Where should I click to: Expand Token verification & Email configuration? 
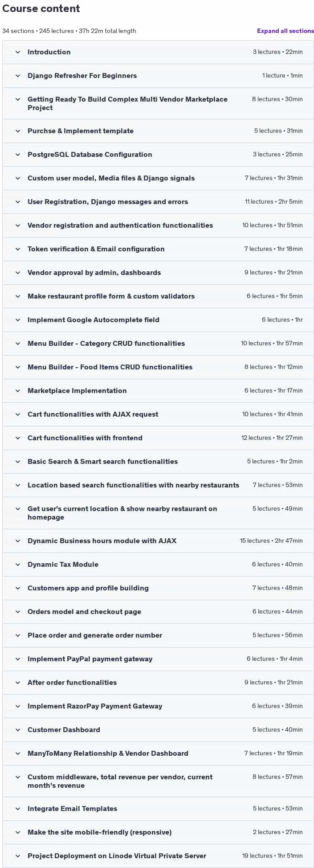point(158,249)
